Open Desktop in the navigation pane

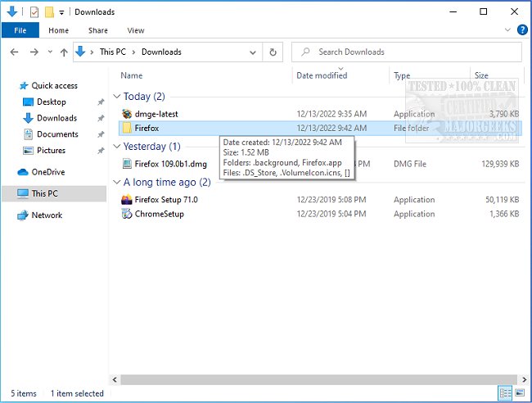[x=52, y=102]
